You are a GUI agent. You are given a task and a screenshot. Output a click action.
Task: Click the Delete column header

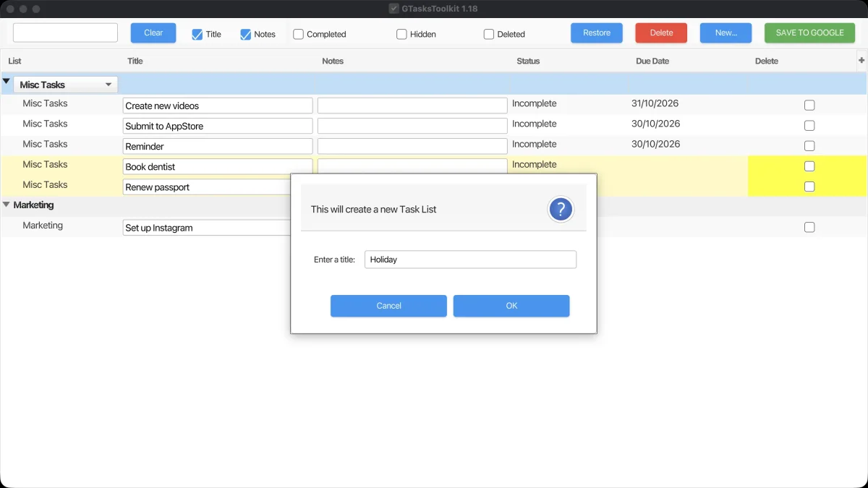pyautogui.click(x=767, y=61)
